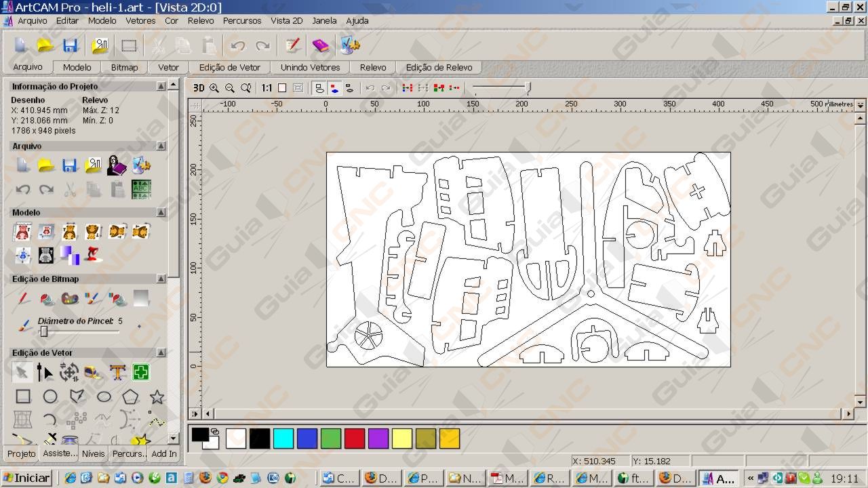Open the purple help book in top toolbar
This screenshot has width=868, height=488.
click(x=320, y=45)
